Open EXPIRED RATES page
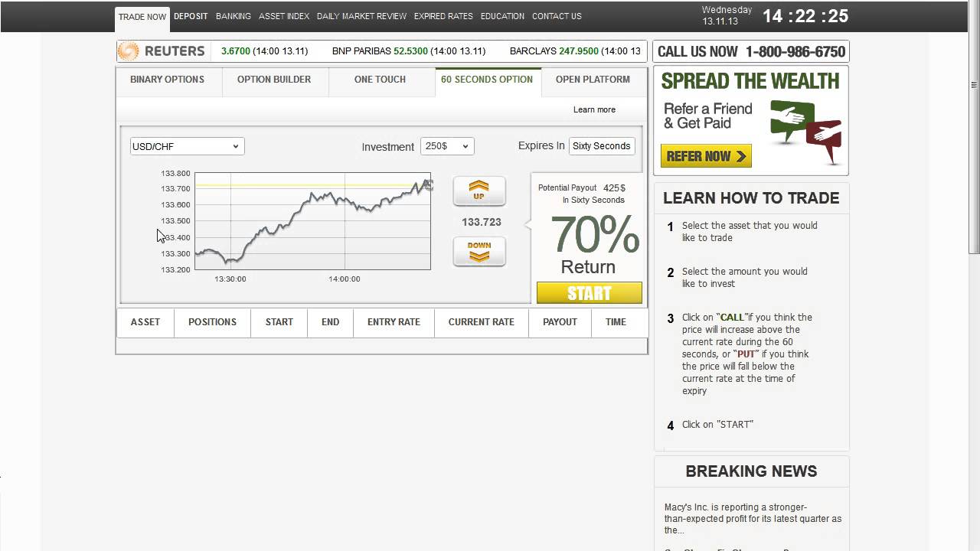The width and height of the screenshot is (980, 551). pyautogui.click(x=443, y=16)
